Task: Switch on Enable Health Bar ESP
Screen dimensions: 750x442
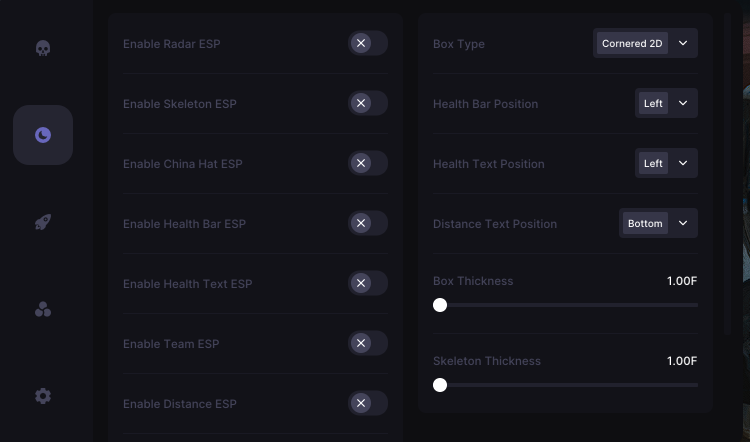Action: pos(367,223)
